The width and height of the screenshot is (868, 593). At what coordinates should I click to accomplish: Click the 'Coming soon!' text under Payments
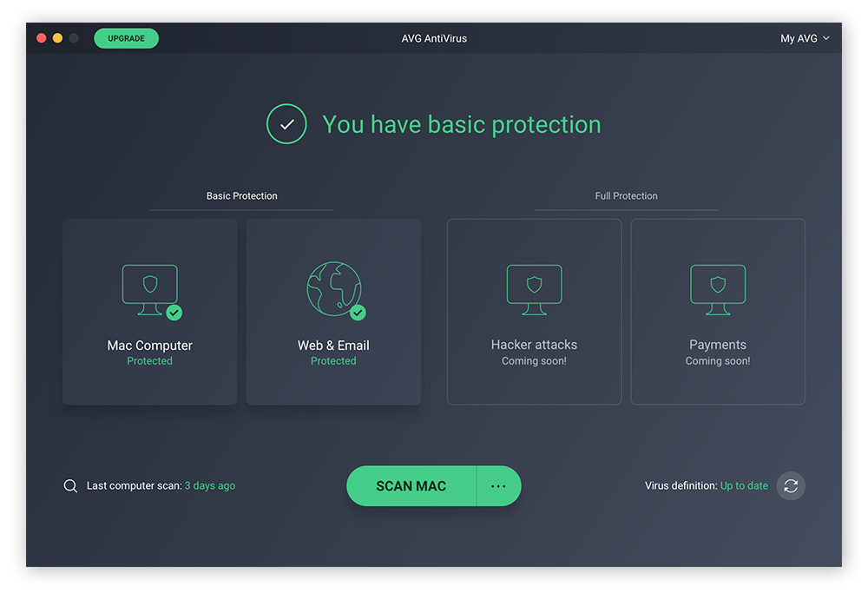tap(718, 361)
